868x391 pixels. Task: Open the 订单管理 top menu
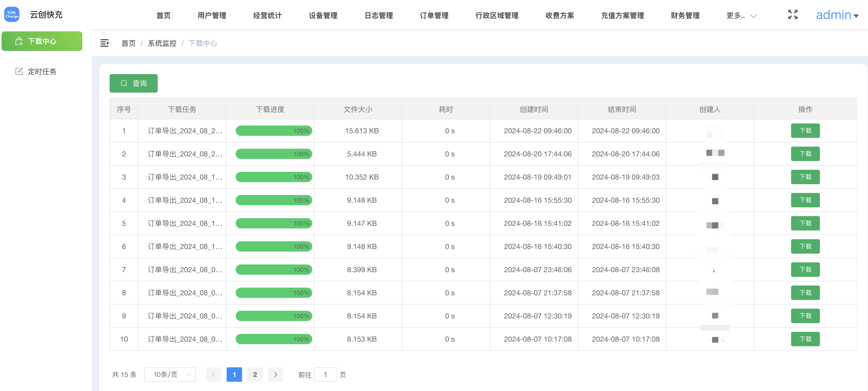tap(434, 15)
